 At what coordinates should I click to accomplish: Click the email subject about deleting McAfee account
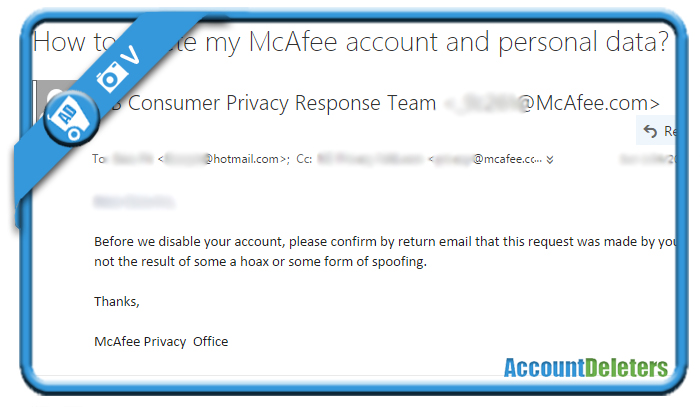[x=350, y=42]
